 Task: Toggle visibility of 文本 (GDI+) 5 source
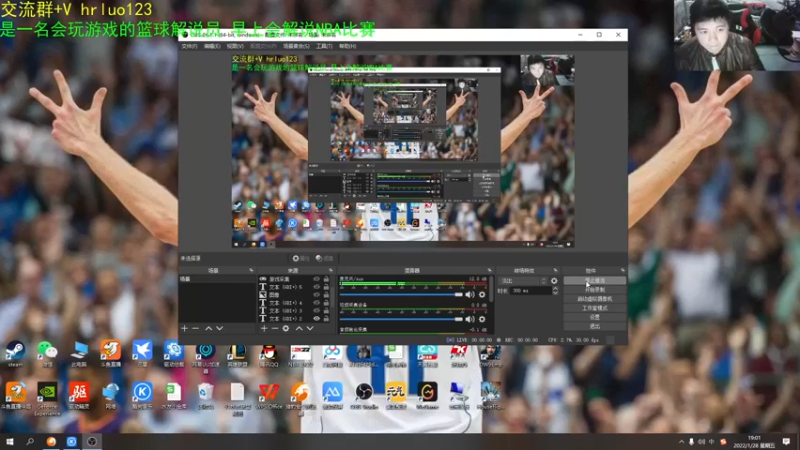click(316, 287)
